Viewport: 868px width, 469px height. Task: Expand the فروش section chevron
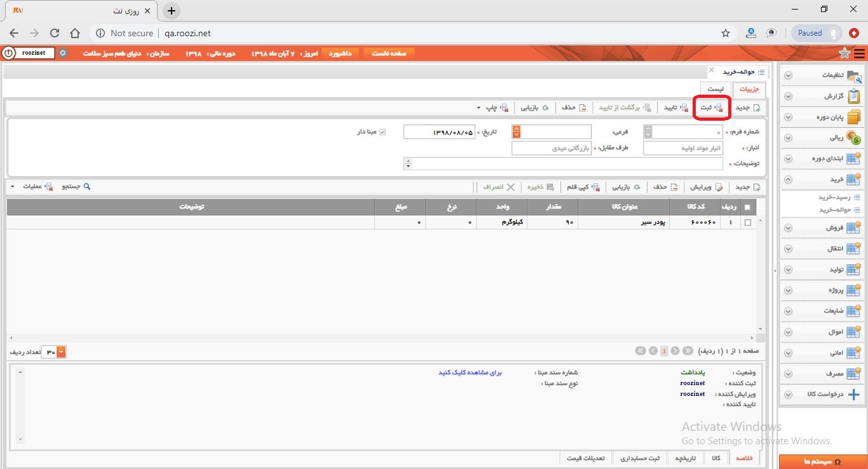pyautogui.click(x=788, y=228)
